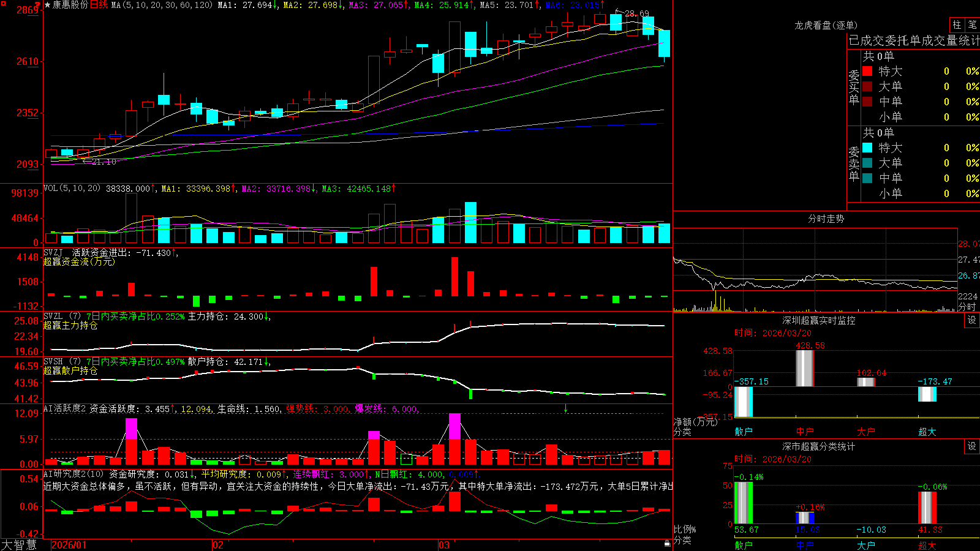Click the red 超大 bar in 深市超赢分类统计
The image size is (980, 551).
(x=927, y=508)
